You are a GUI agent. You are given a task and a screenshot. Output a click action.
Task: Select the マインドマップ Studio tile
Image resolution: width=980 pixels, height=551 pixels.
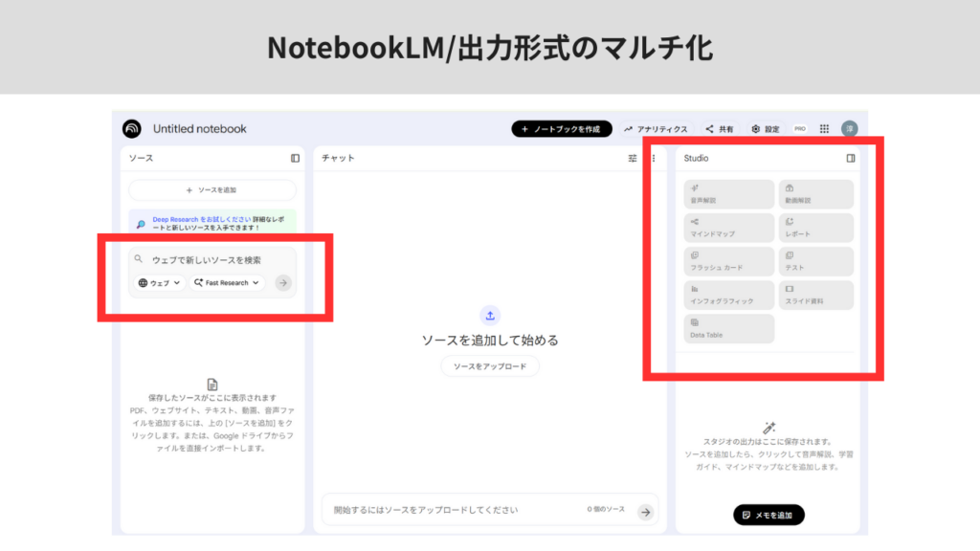pyautogui.click(x=728, y=228)
